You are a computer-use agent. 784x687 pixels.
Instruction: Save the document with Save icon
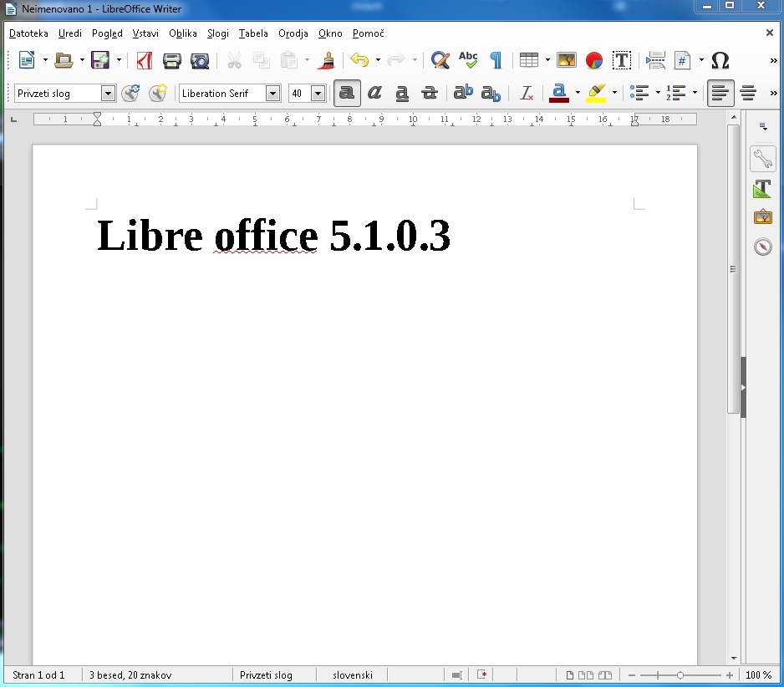coord(100,60)
